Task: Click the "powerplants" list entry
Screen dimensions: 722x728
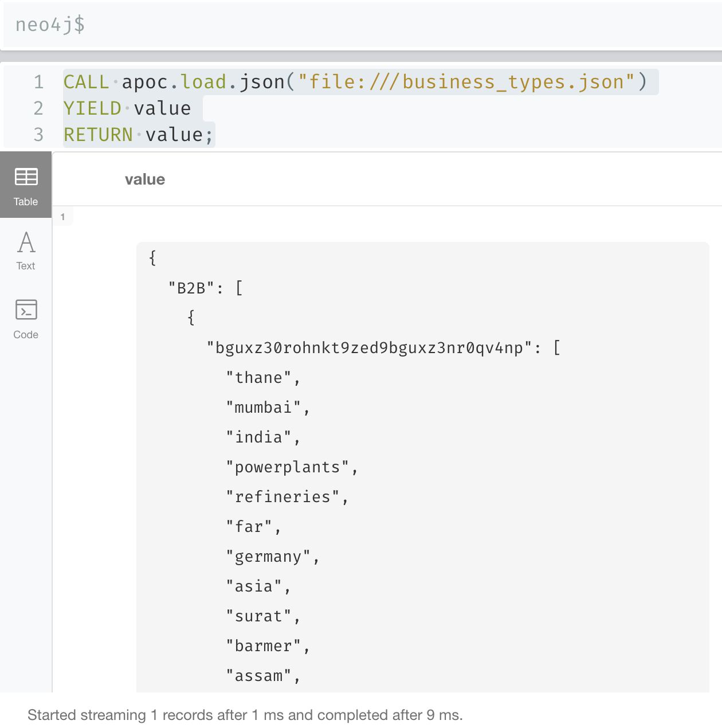Action: [288, 467]
